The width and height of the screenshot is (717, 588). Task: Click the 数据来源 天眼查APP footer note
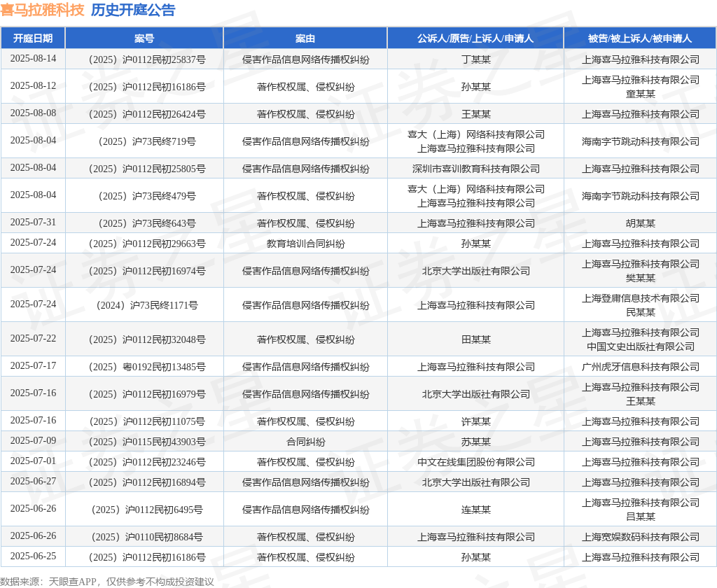coord(106,582)
